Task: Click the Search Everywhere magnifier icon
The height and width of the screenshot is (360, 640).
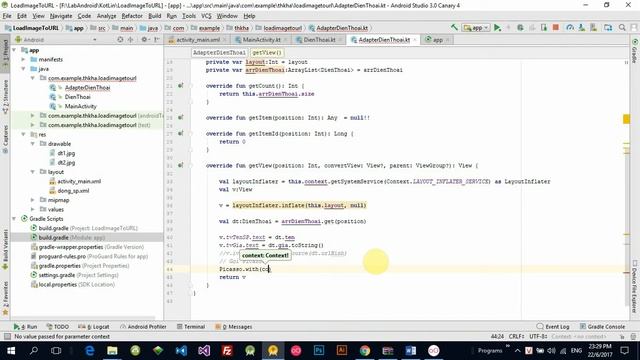Action: tap(622, 27)
